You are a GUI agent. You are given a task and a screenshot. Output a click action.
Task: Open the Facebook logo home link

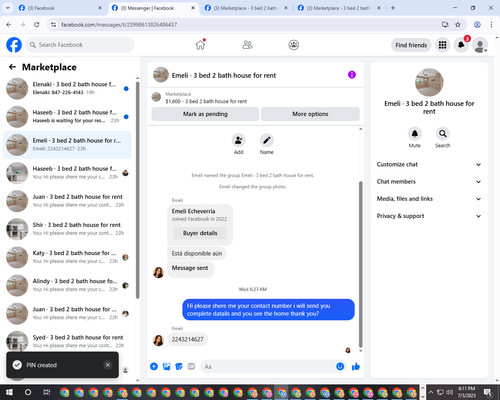14,45
